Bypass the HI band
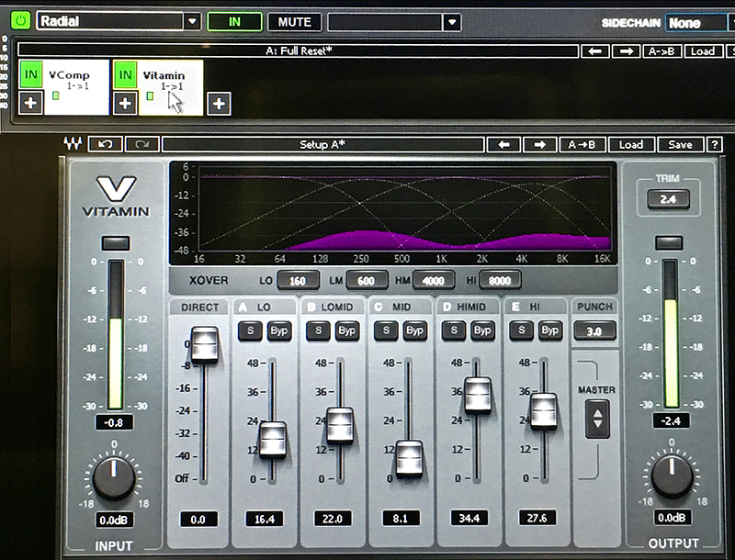Screen dimensions: 735x560 549,330
